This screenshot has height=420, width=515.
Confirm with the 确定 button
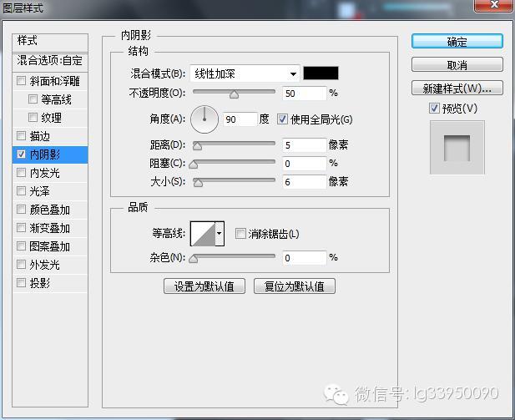click(457, 42)
